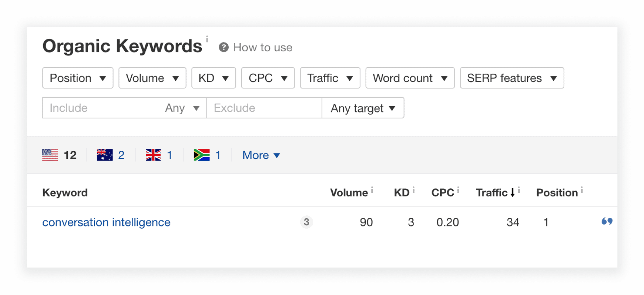This screenshot has height=295, width=644.
Task: Expand the Any target dropdown
Action: pos(363,108)
